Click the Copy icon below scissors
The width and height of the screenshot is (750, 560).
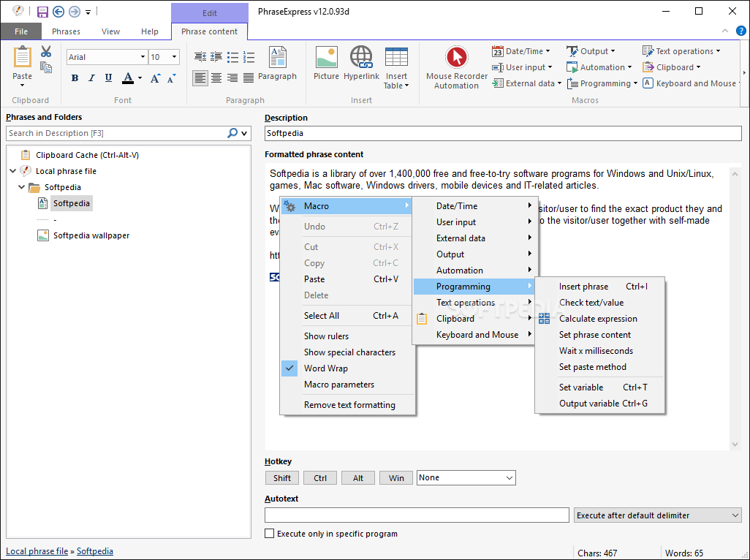tap(46, 67)
